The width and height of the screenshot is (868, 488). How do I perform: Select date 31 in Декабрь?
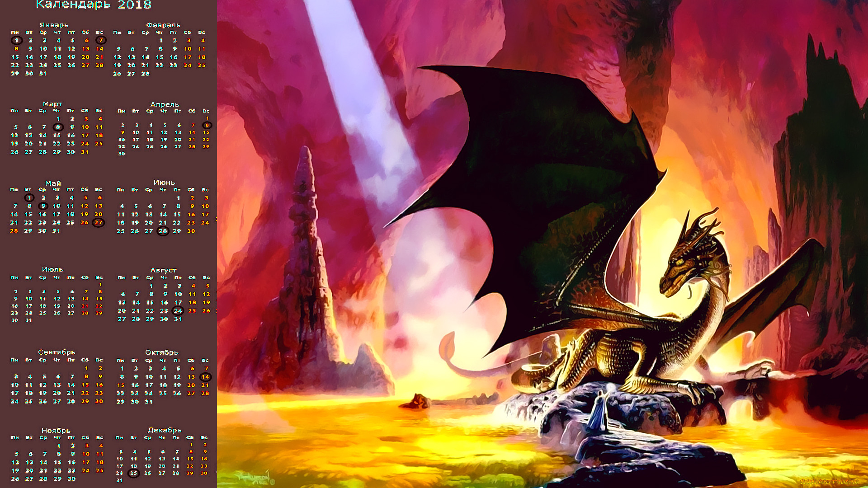point(119,480)
